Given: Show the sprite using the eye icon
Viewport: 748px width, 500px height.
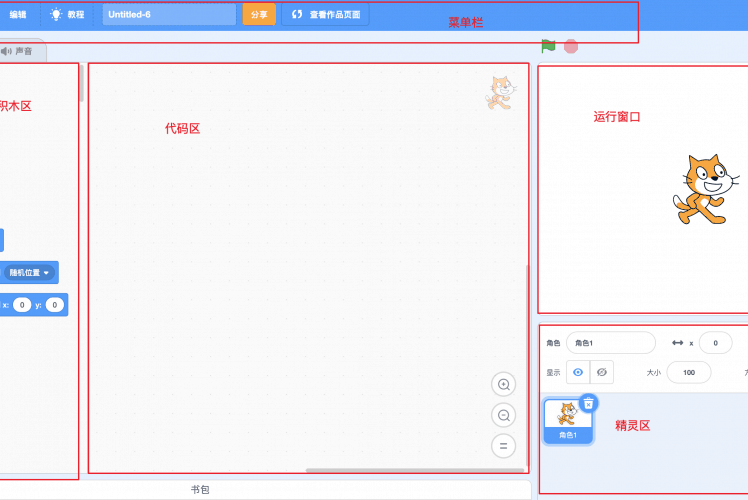Looking at the screenshot, I should (x=577, y=372).
